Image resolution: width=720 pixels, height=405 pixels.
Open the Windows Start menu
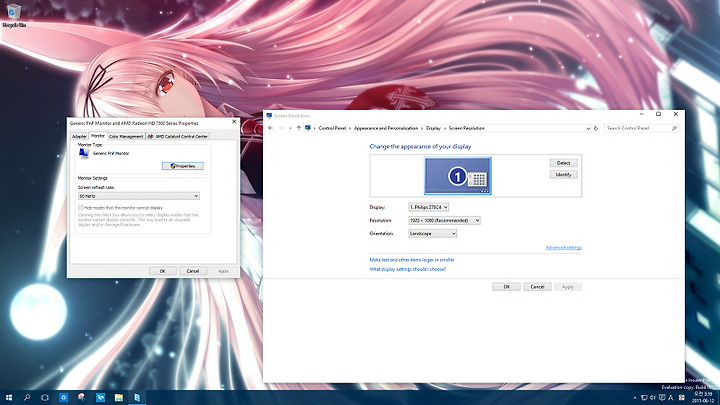[x=9, y=398]
